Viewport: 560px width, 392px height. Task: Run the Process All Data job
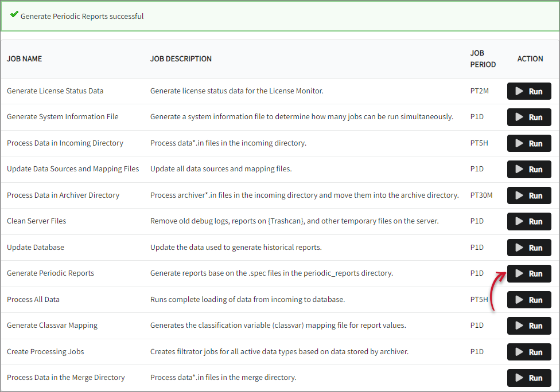click(x=528, y=299)
